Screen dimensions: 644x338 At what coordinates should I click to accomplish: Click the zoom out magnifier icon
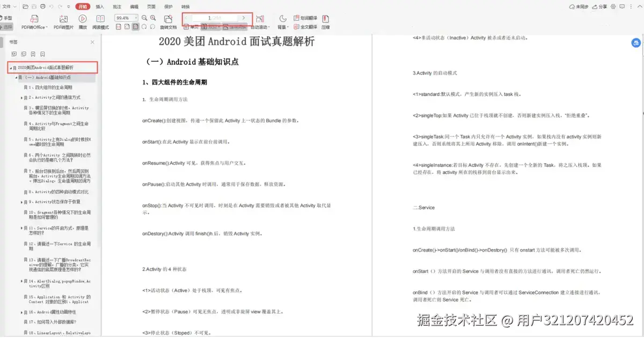pyautogui.click(x=144, y=18)
